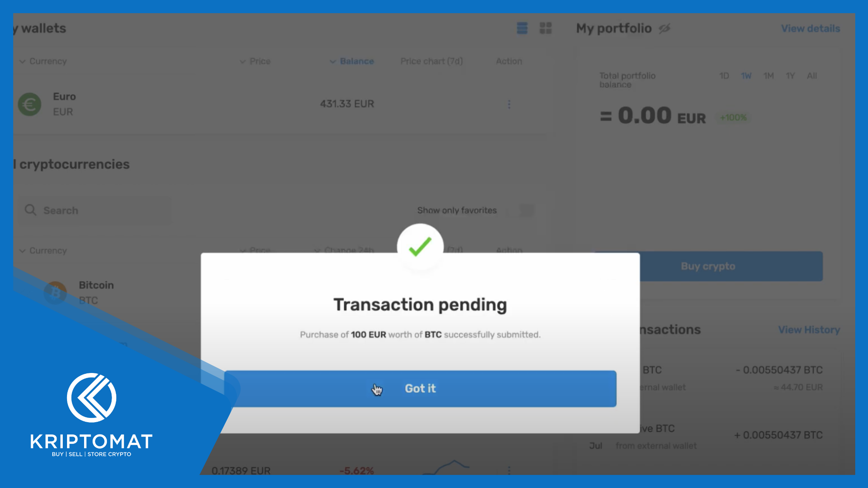Click the Euro EUR currency icon
The height and width of the screenshot is (488, 868).
pyautogui.click(x=30, y=104)
